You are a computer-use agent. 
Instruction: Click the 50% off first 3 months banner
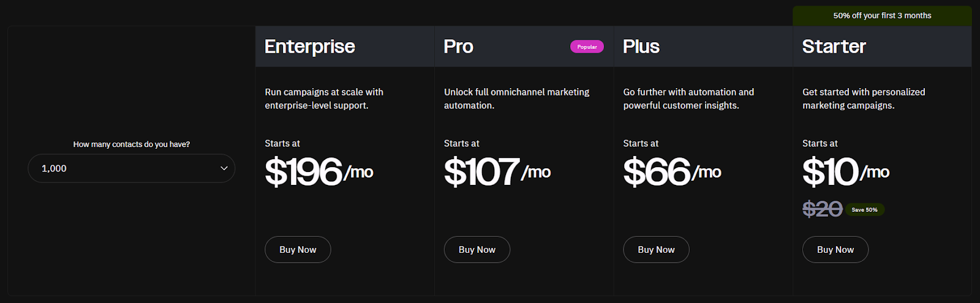[882, 16]
